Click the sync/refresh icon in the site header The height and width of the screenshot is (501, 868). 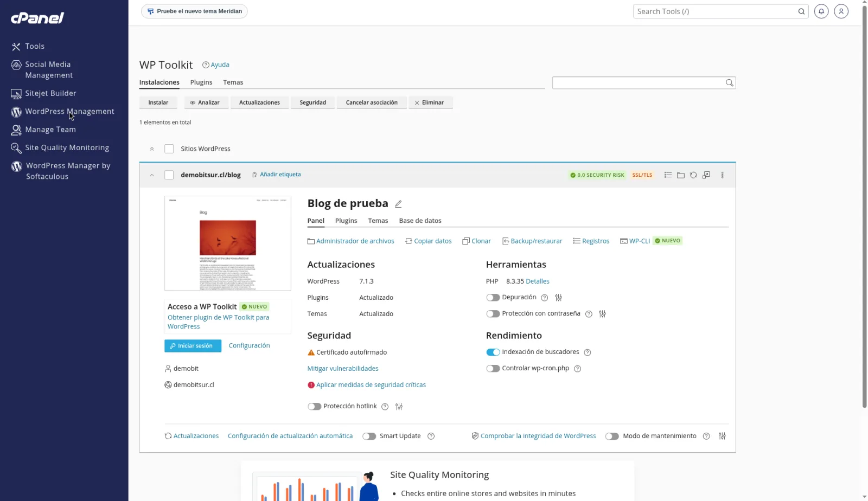[693, 175]
